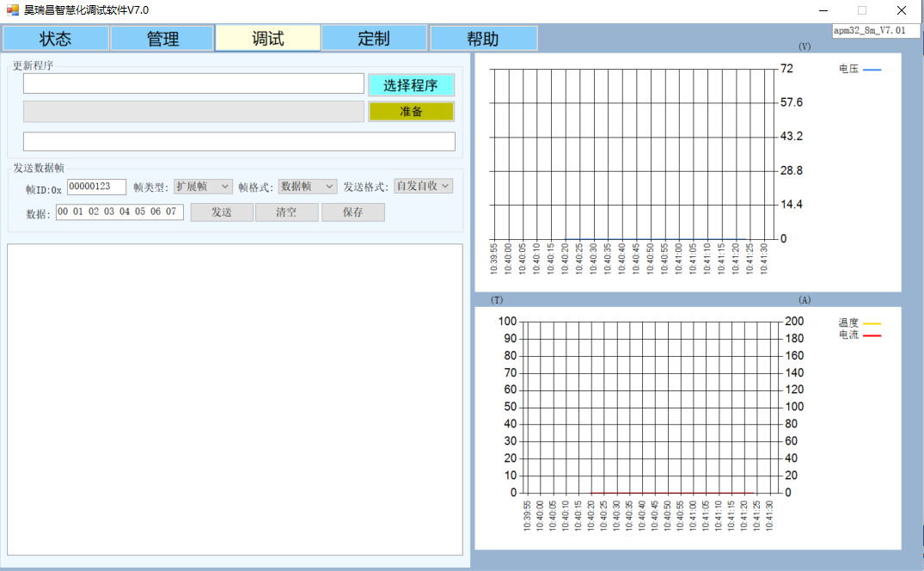The height and width of the screenshot is (571, 924).
Task: Click the yellow 温度 legend swatch
Action: coord(872,323)
